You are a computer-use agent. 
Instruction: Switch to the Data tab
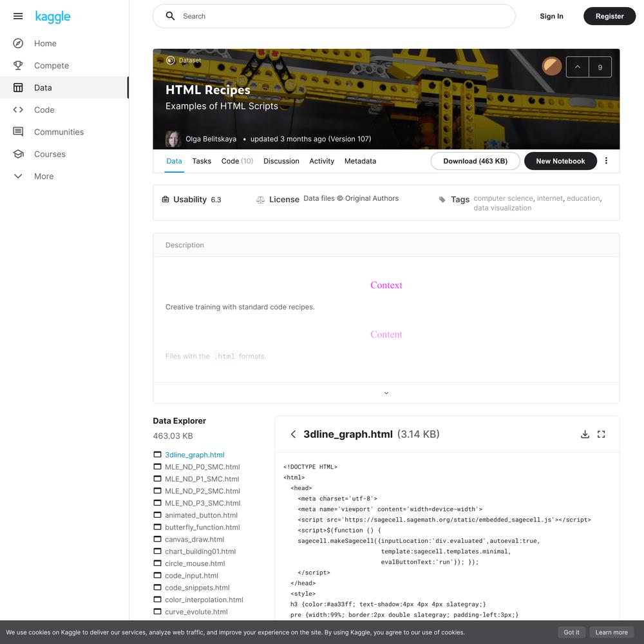click(174, 161)
